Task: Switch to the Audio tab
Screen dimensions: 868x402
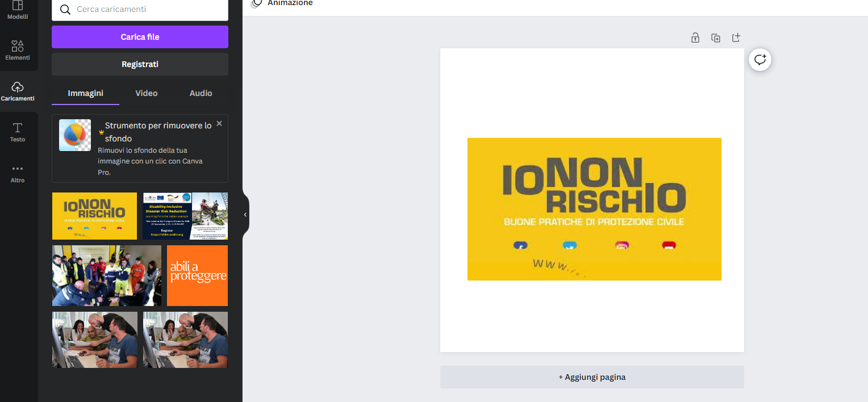Action: (201, 93)
